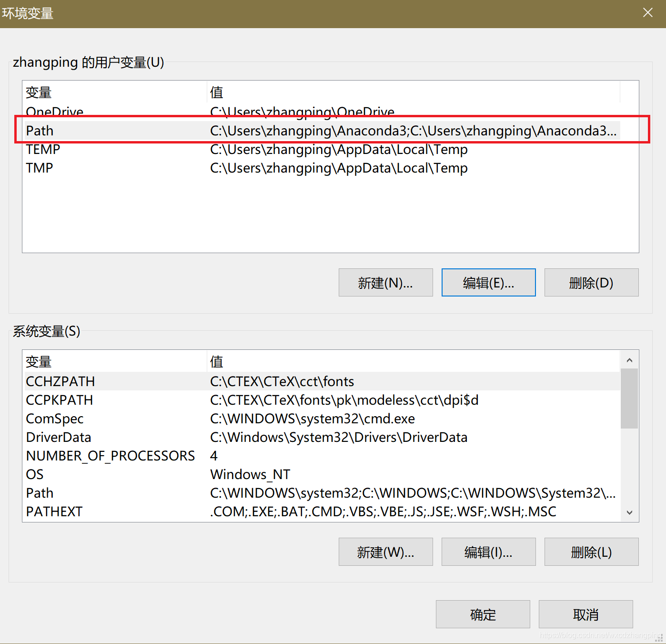Click TEMP value C:\Users\zhangping\AppData\Local\Temp
666x644 pixels.
pyautogui.click(x=339, y=149)
